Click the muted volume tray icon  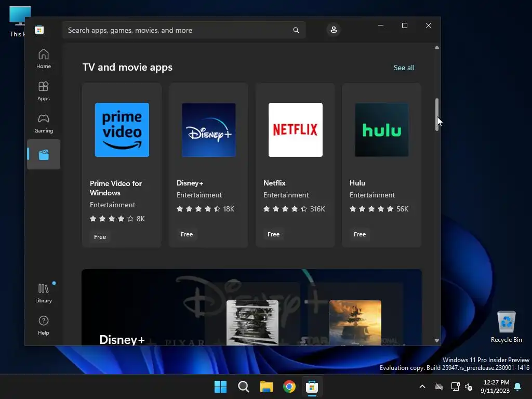click(469, 387)
